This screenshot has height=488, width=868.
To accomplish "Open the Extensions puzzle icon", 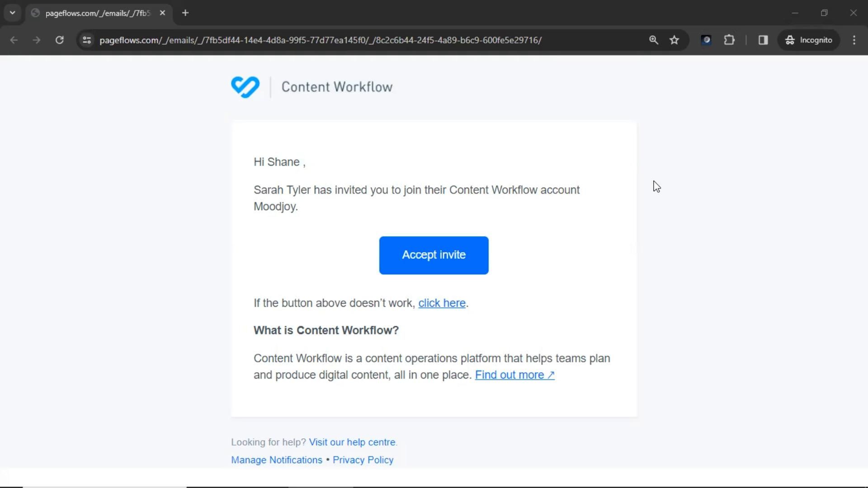I will pos(729,40).
